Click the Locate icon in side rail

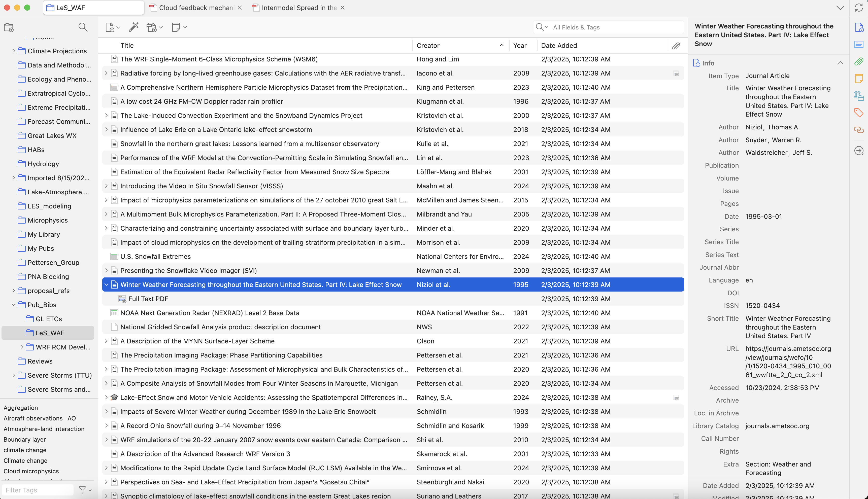pos(859,151)
